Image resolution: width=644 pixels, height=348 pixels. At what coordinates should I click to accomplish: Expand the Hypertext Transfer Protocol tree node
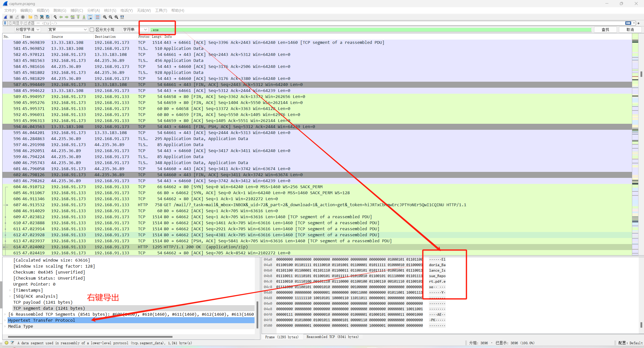pos(5,320)
